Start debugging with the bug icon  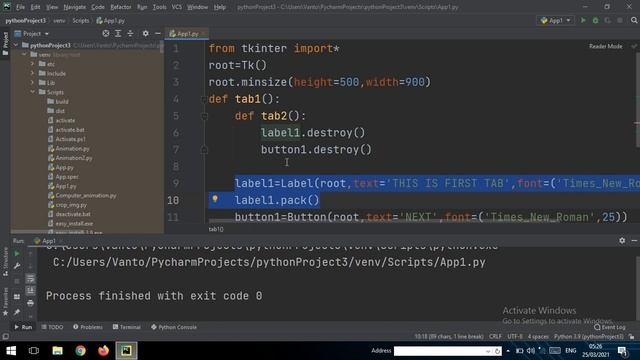[596, 20]
